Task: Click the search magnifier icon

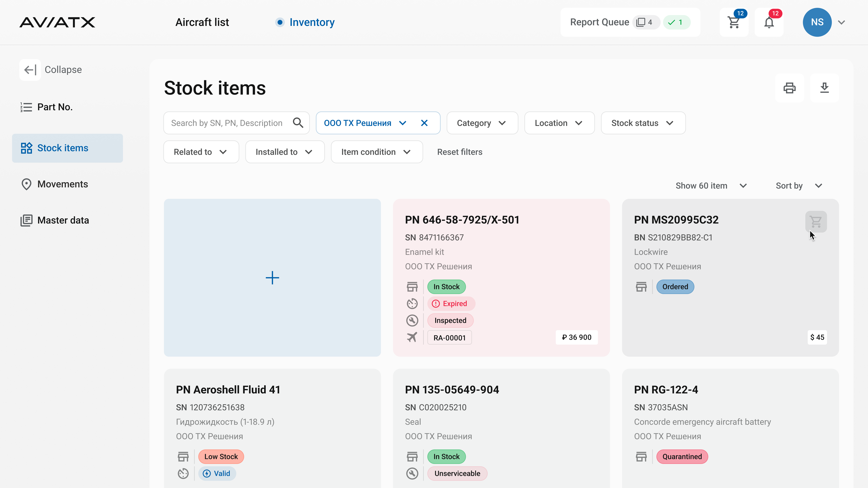Action: 298,123
